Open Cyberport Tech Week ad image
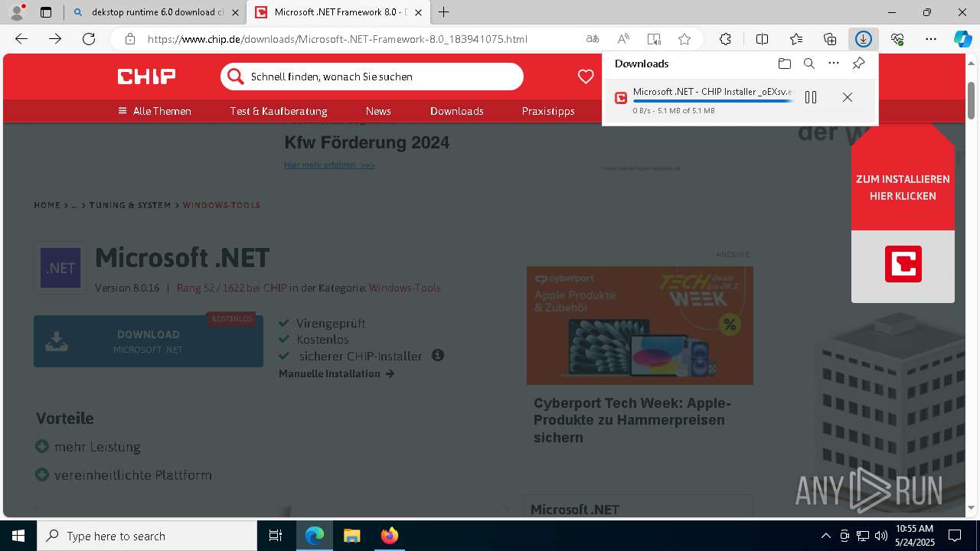980x551 pixels. 640,325
